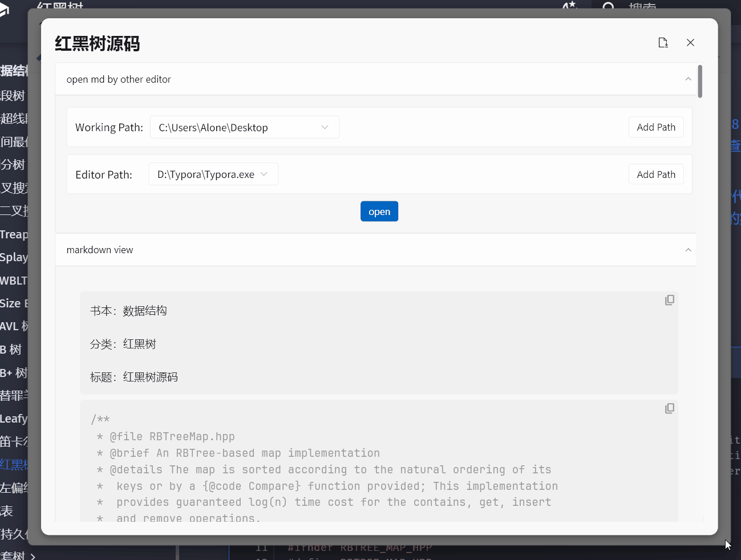Collapse the 'open md by other editor' section
The height and width of the screenshot is (560, 741).
pos(688,79)
